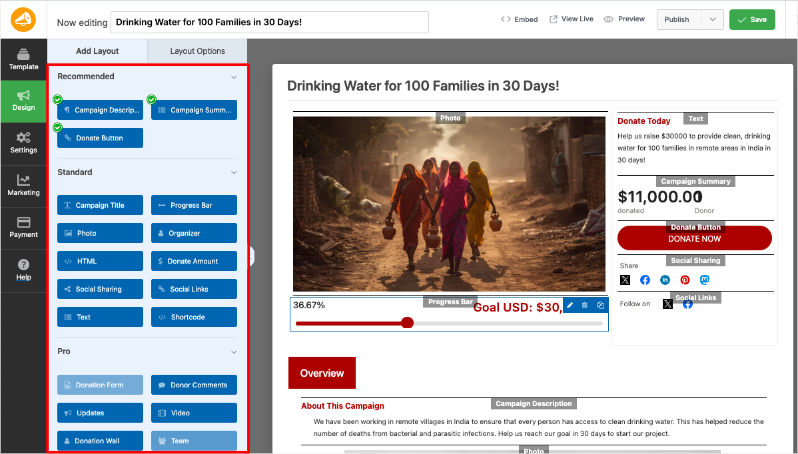Image resolution: width=798 pixels, height=454 pixels.
Task: Open the Settings sidebar section
Action: [23, 141]
